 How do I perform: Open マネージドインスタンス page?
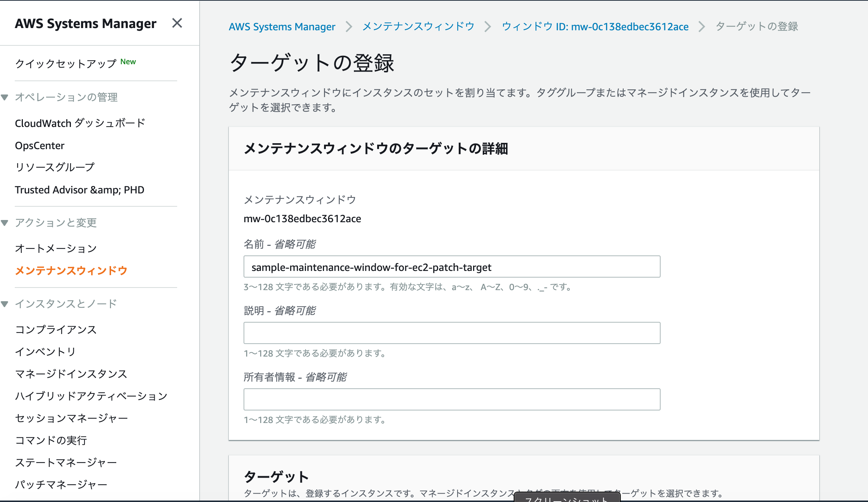(71, 374)
